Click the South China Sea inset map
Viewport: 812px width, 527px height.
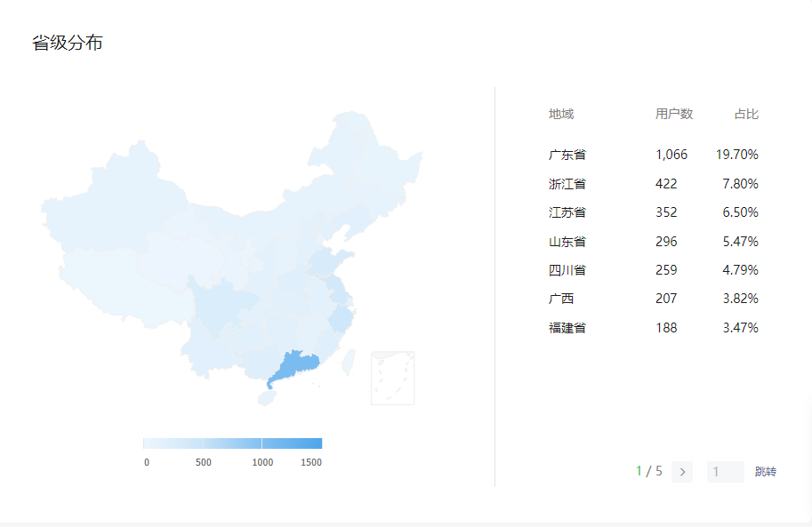(392, 378)
